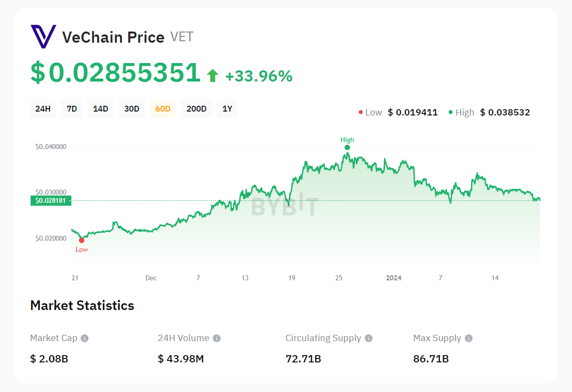Click the 14D range button
The height and width of the screenshot is (392, 572).
tap(100, 109)
